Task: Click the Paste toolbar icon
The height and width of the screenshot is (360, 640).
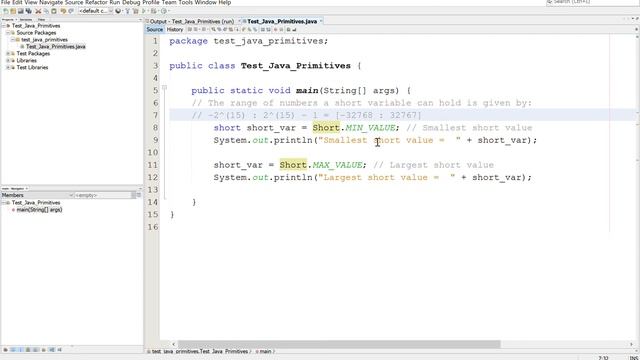Action: (x=53, y=11)
